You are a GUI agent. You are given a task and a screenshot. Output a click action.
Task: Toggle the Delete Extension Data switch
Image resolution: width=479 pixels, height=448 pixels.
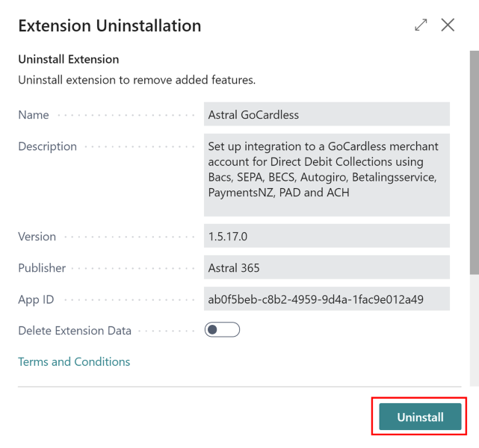222,330
